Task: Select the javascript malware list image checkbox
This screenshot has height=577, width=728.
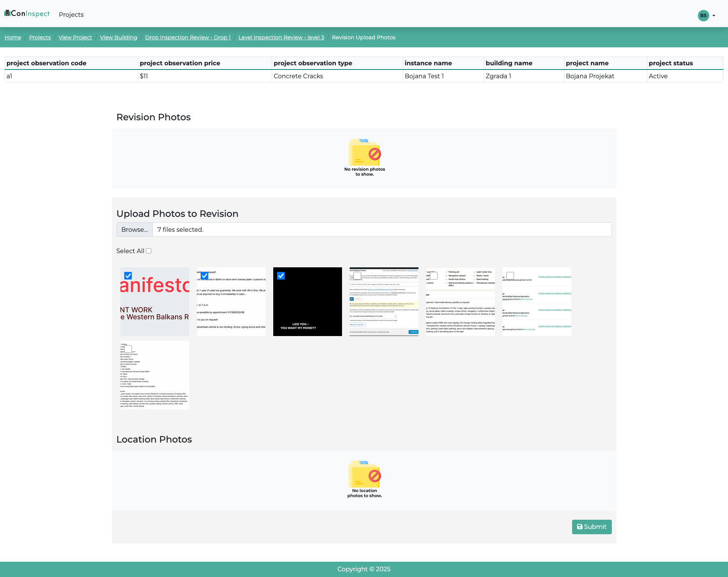Action: coord(510,276)
